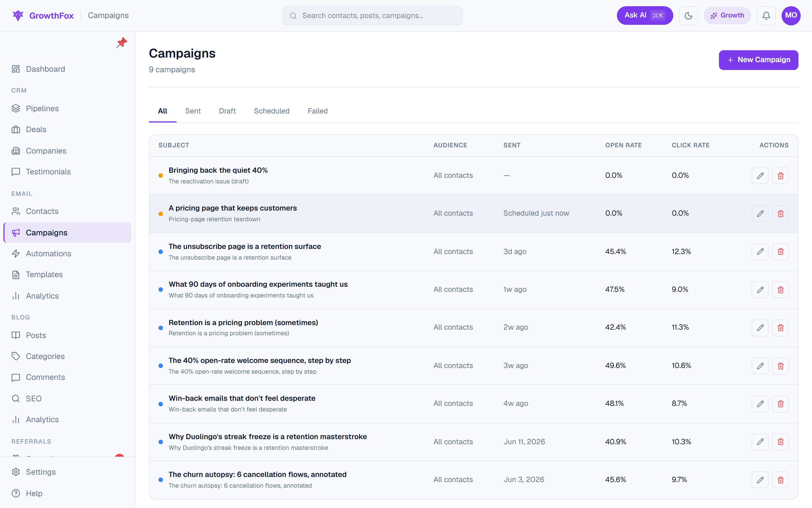The width and height of the screenshot is (812, 508).
Task: Open Contacts in the sidebar
Action: (67, 211)
